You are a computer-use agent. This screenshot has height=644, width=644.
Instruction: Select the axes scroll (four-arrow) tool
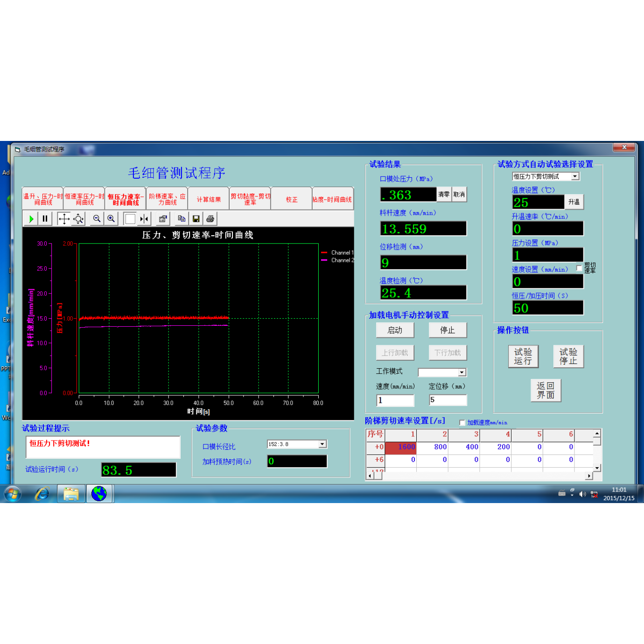64,219
